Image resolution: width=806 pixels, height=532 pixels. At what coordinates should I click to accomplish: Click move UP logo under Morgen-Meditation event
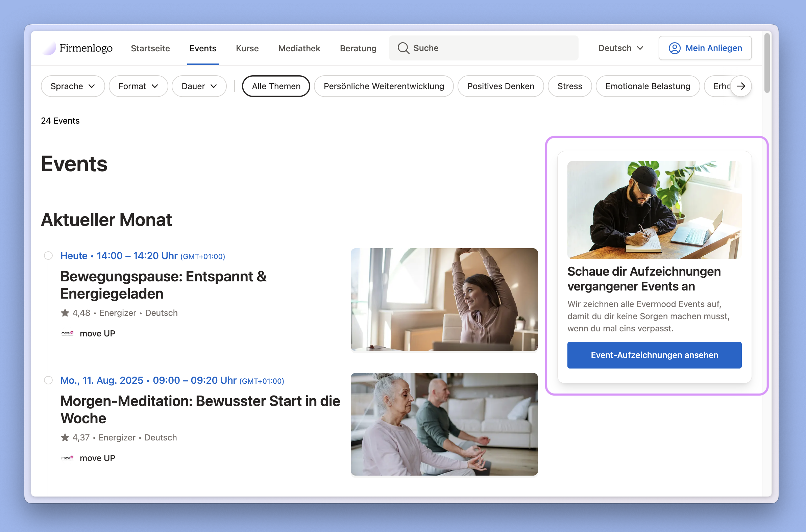tap(67, 458)
